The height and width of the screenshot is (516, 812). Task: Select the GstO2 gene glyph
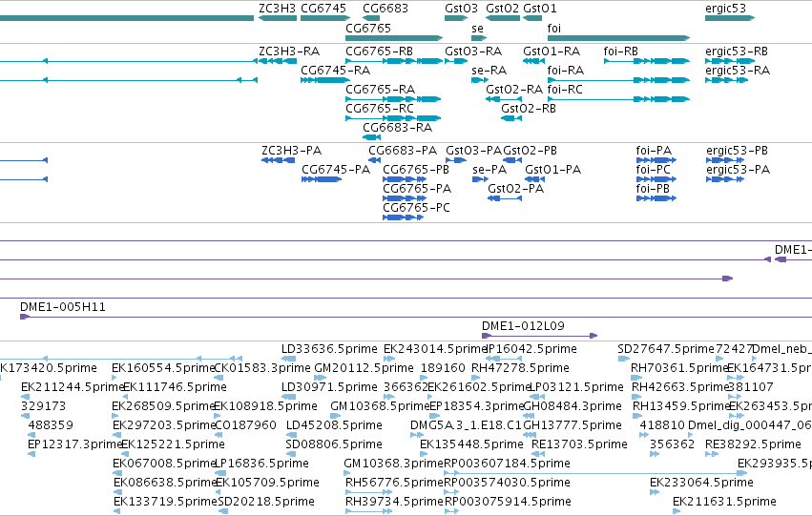(503, 18)
